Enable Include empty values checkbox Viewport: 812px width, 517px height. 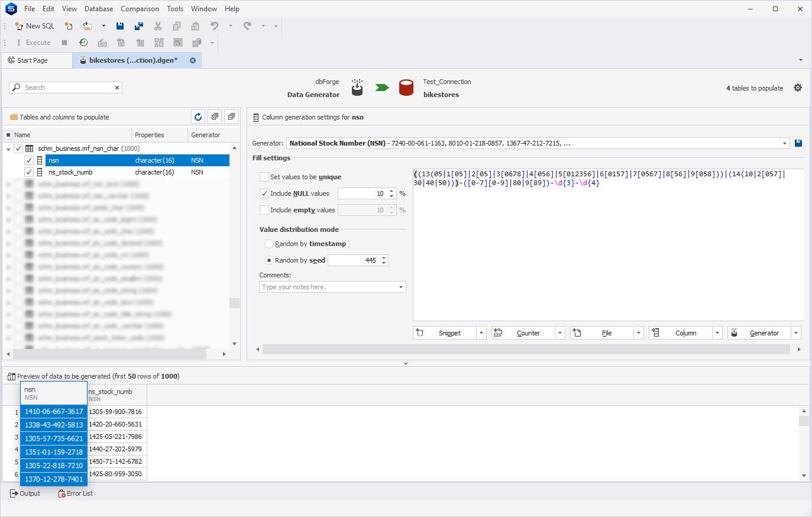click(x=264, y=210)
